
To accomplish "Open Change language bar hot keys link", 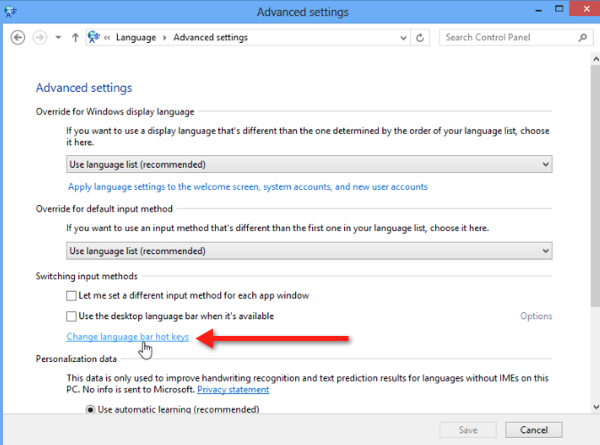I will pos(128,337).
